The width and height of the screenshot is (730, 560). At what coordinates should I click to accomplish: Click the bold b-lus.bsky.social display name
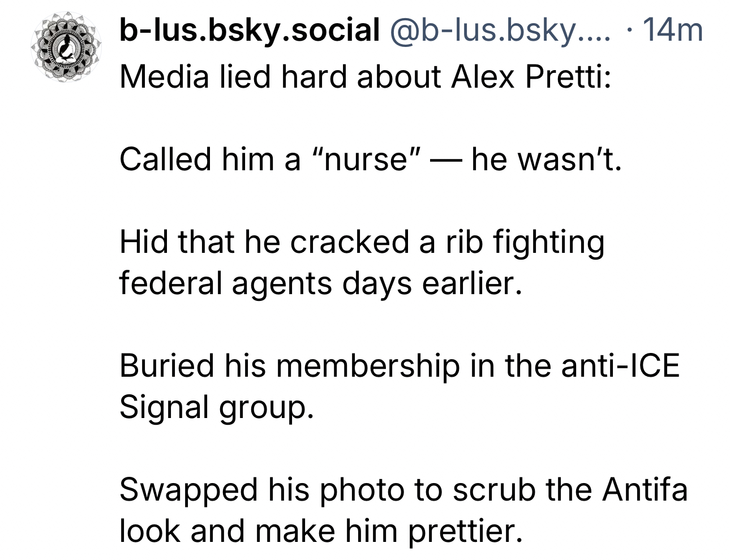point(249,31)
